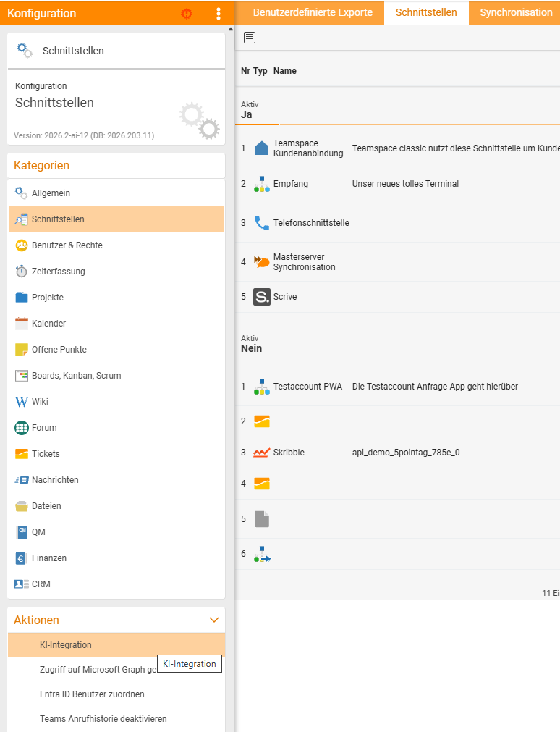
Task: Click the 'Boards, Kanban, Scrum' label
Action: pos(77,376)
